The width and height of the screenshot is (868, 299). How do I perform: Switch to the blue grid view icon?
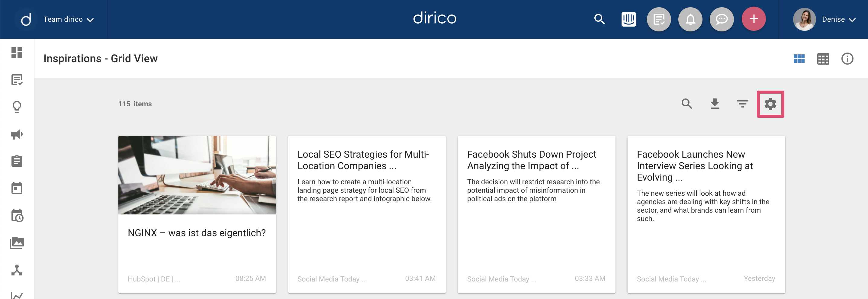(799, 59)
